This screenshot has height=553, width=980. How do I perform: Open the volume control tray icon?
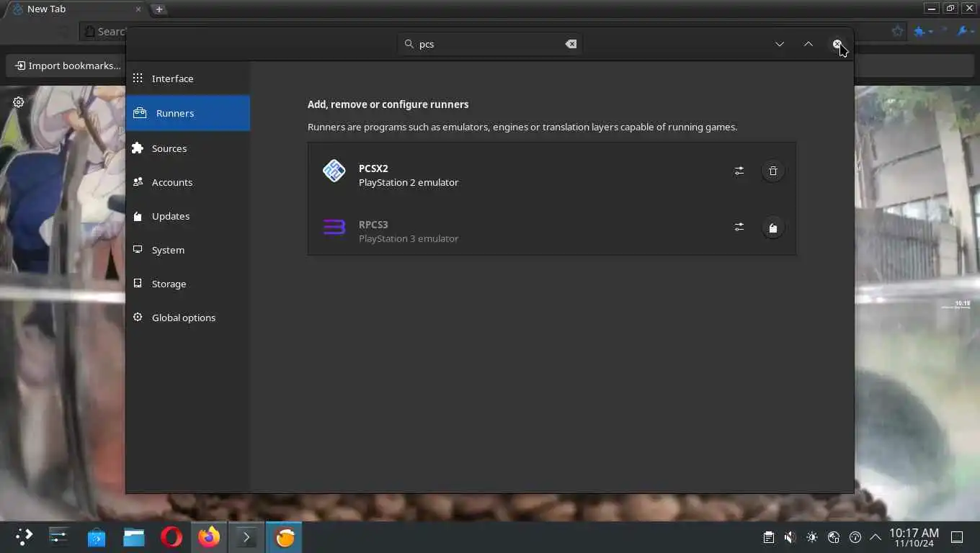click(x=790, y=537)
